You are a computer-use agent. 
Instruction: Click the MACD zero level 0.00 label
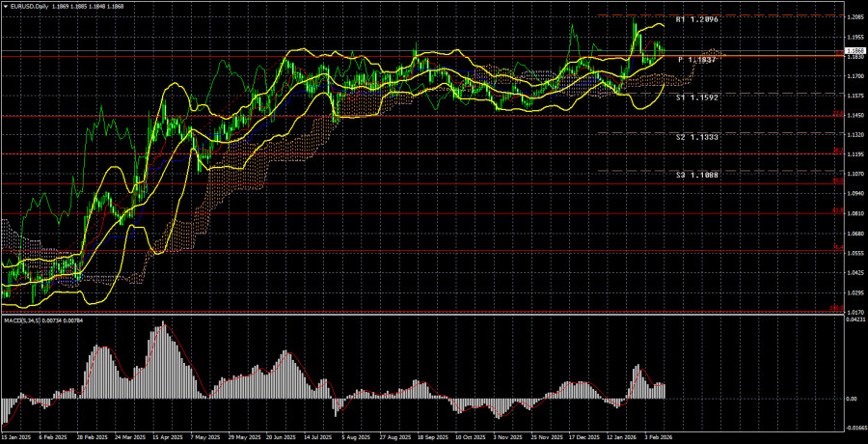pyautogui.click(x=849, y=399)
